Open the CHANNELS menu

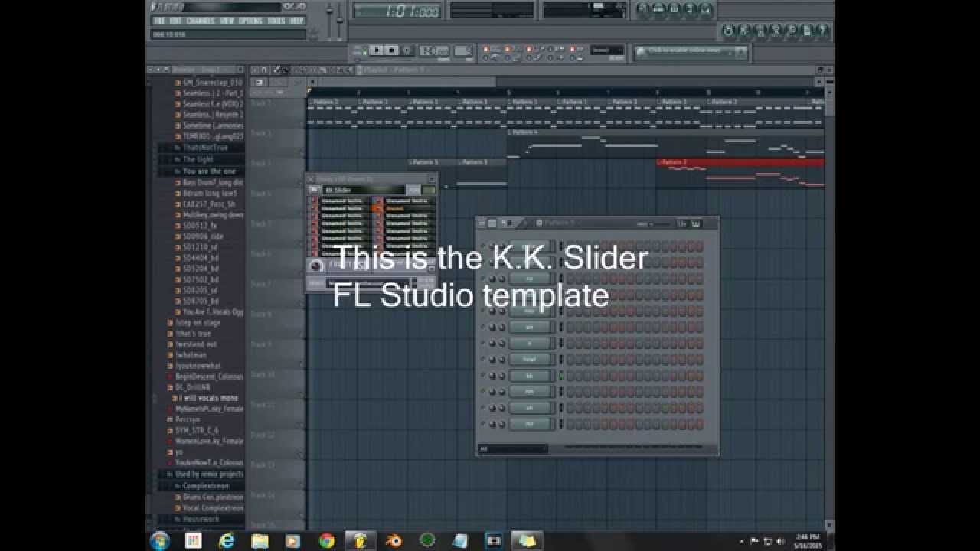201,21
